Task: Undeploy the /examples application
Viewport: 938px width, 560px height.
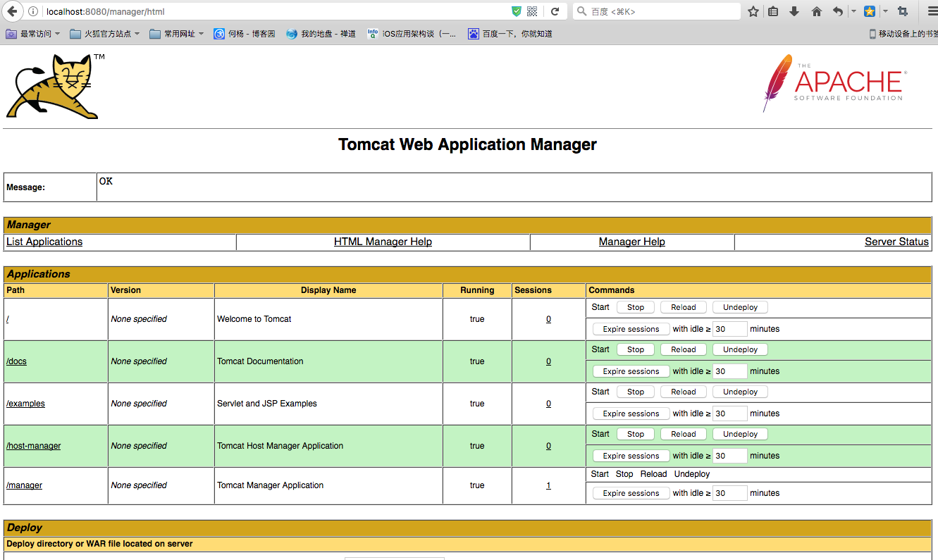Action: coord(740,392)
